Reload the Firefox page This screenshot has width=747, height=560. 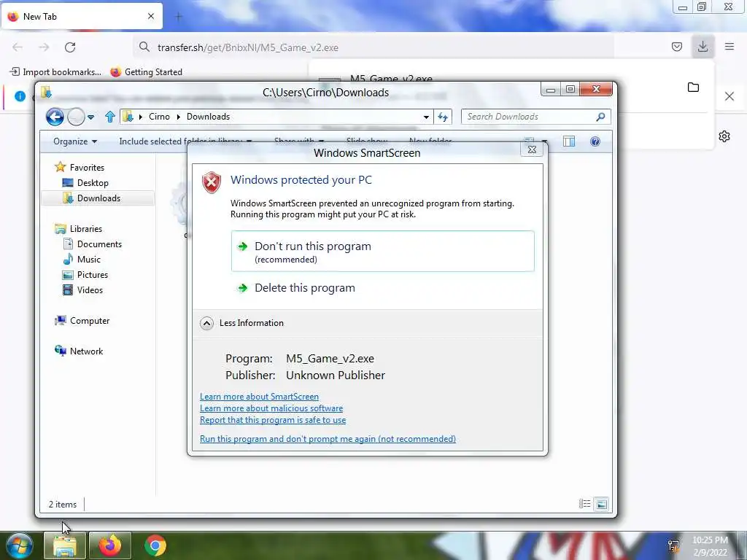pyautogui.click(x=70, y=47)
